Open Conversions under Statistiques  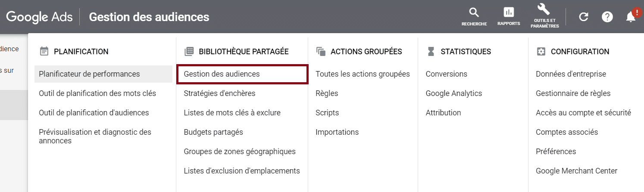coord(446,74)
